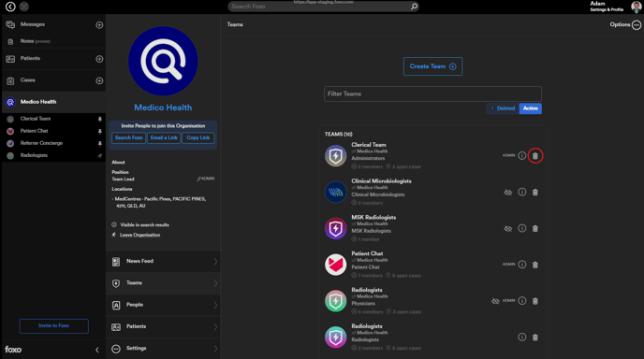
Task: Unpin Patient Chat in the sidebar
Action: tap(99, 131)
